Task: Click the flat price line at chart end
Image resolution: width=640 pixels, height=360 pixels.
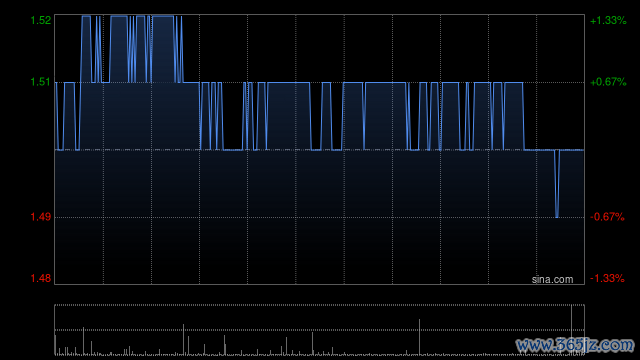Action: tap(572, 150)
